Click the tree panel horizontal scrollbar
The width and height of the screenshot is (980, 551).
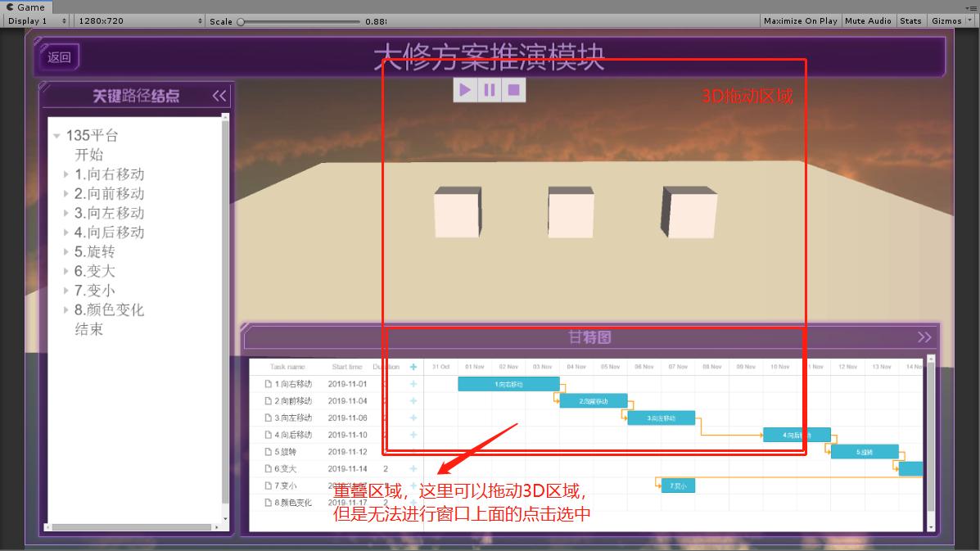click(131, 527)
